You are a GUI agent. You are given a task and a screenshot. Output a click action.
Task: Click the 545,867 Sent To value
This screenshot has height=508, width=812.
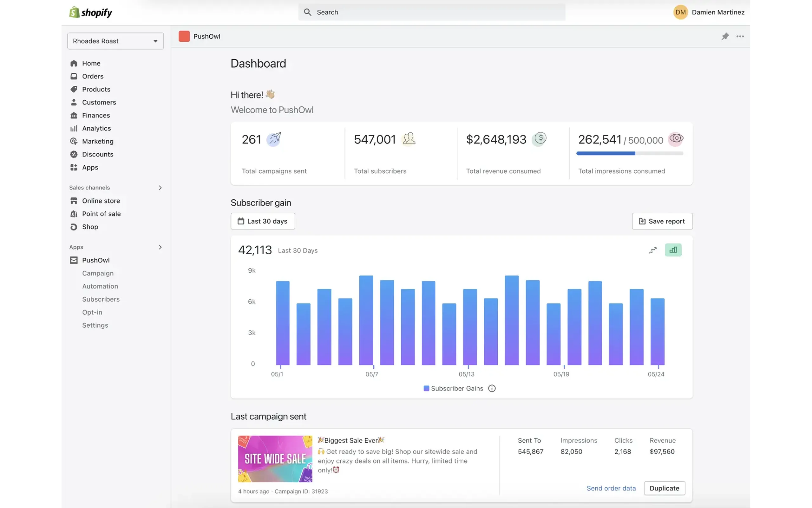pos(530,451)
